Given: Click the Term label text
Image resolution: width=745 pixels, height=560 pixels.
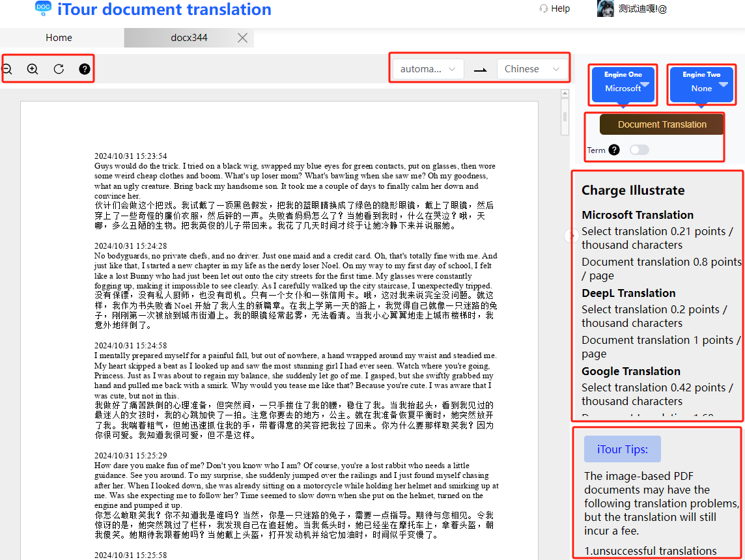Looking at the screenshot, I should click(596, 150).
